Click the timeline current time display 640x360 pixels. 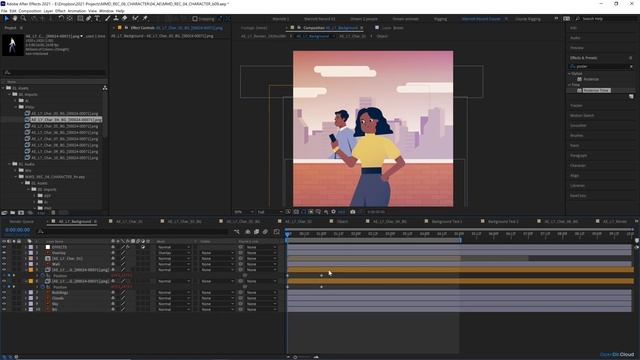point(18,231)
